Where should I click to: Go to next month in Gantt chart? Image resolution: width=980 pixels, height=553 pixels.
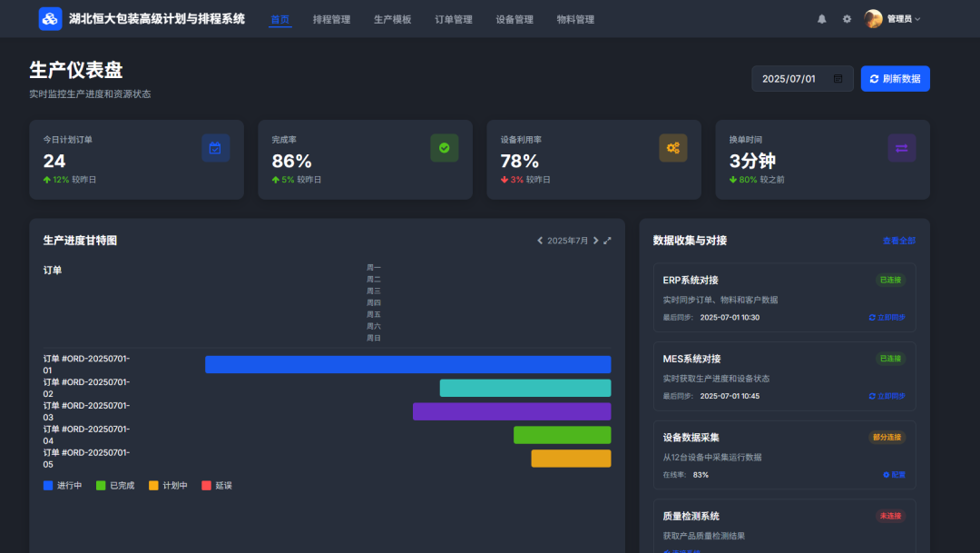[x=596, y=241]
